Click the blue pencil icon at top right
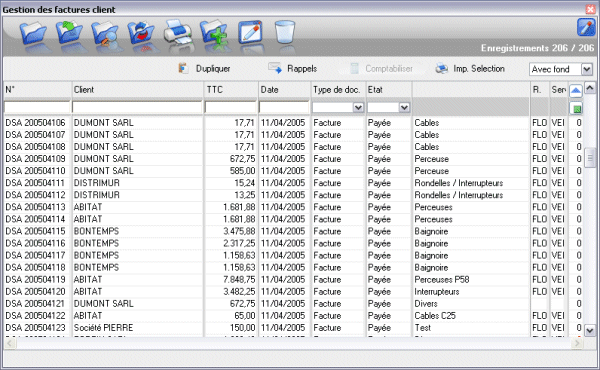 click(586, 27)
